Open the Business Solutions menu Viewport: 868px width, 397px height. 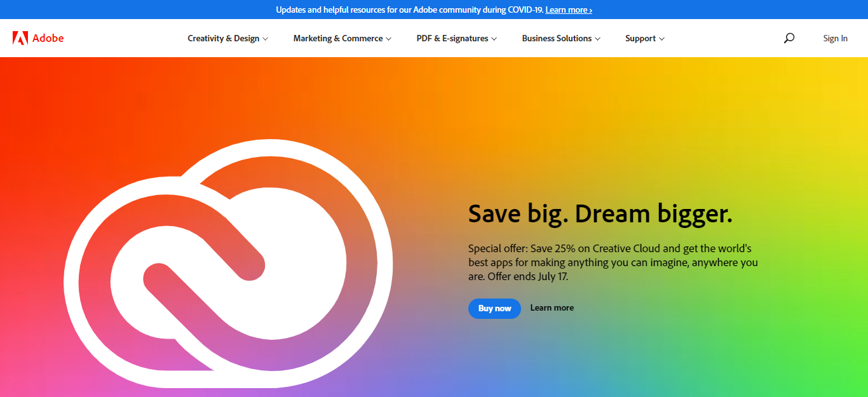[x=561, y=38]
